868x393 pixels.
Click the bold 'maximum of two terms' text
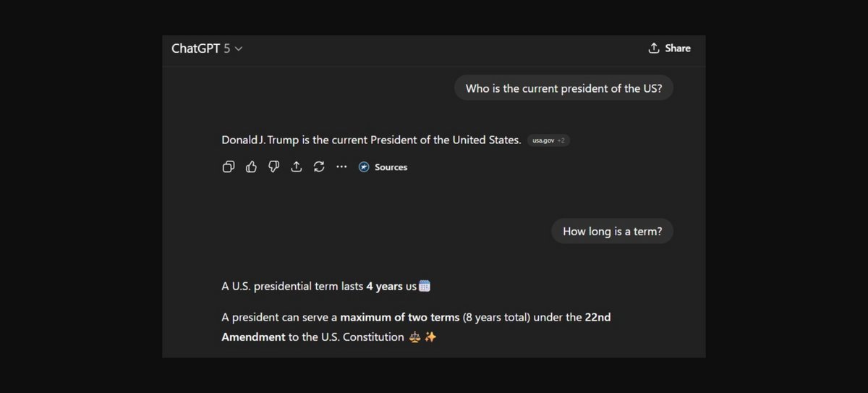coord(399,317)
